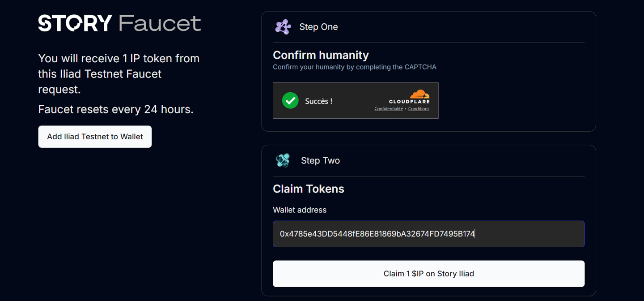Click the 'You will receive 1 IP token' paragraph

pos(119,74)
